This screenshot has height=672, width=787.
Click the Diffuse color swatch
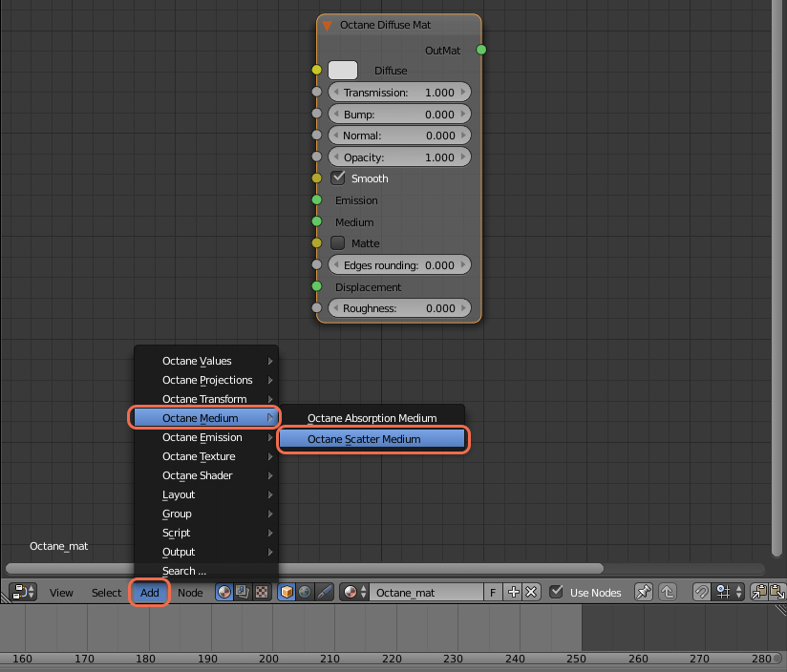(x=343, y=70)
